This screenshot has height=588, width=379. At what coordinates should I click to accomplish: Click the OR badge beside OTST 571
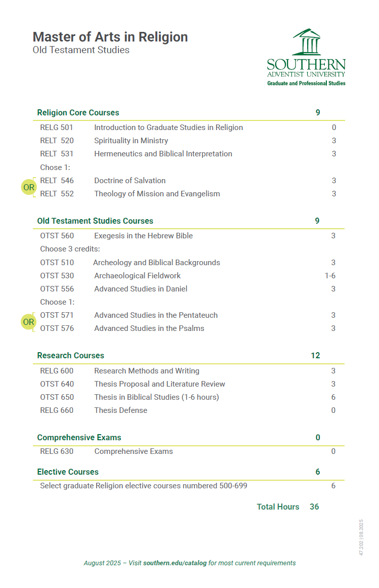(x=29, y=322)
